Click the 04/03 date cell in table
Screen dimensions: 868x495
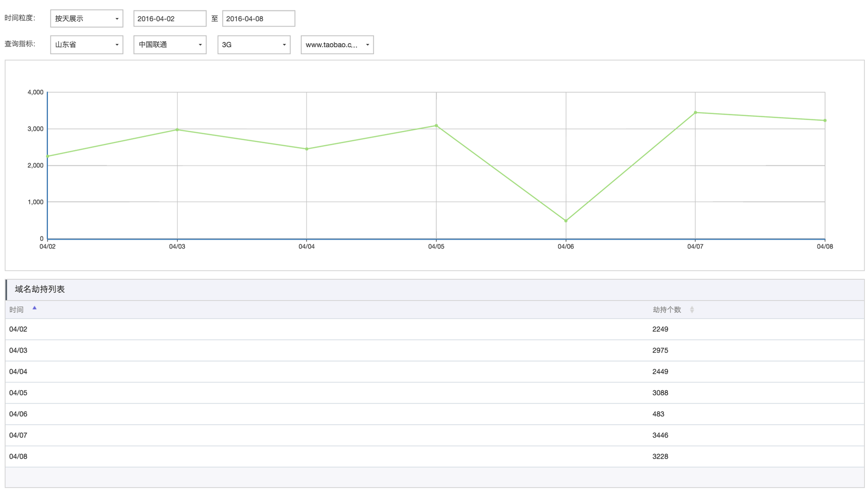point(18,351)
